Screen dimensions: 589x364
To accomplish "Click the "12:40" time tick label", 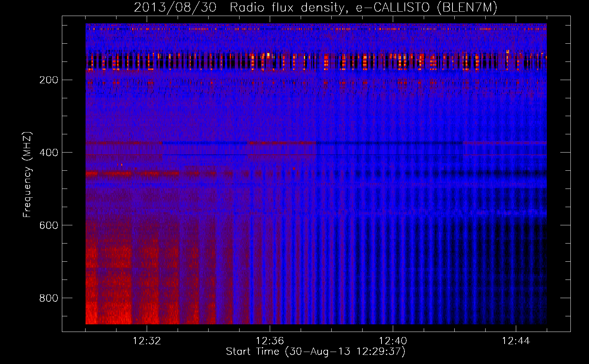I will [393, 341].
